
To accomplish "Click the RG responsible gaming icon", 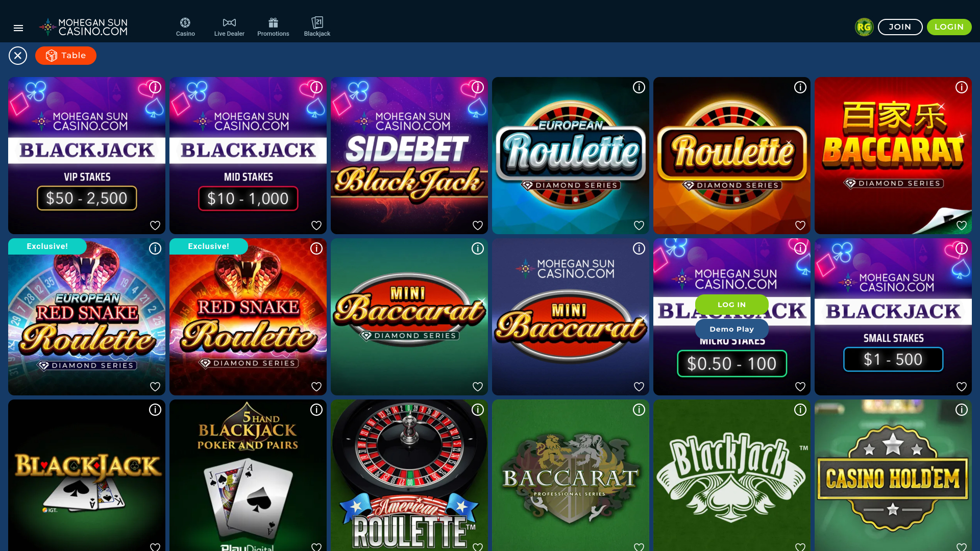I will pyautogui.click(x=864, y=27).
